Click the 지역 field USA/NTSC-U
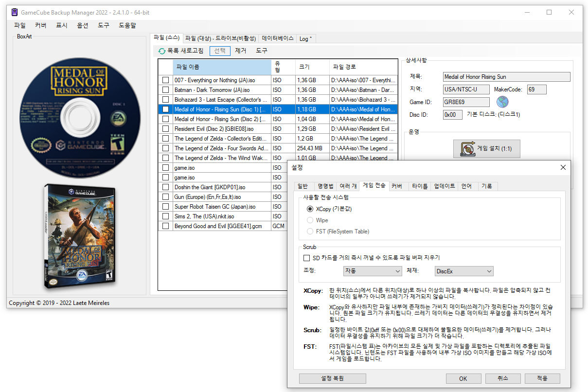This screenshot has width=588, height=392. click(x=466, y=89)
